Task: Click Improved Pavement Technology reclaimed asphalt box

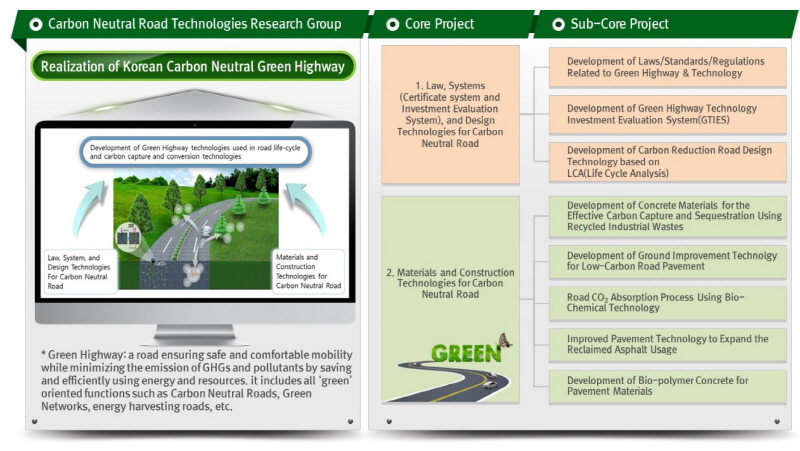Action: coord(667,345)
